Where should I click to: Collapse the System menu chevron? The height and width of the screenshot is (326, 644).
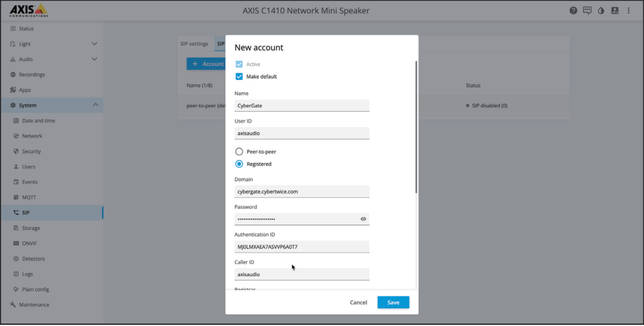point(95,105)
